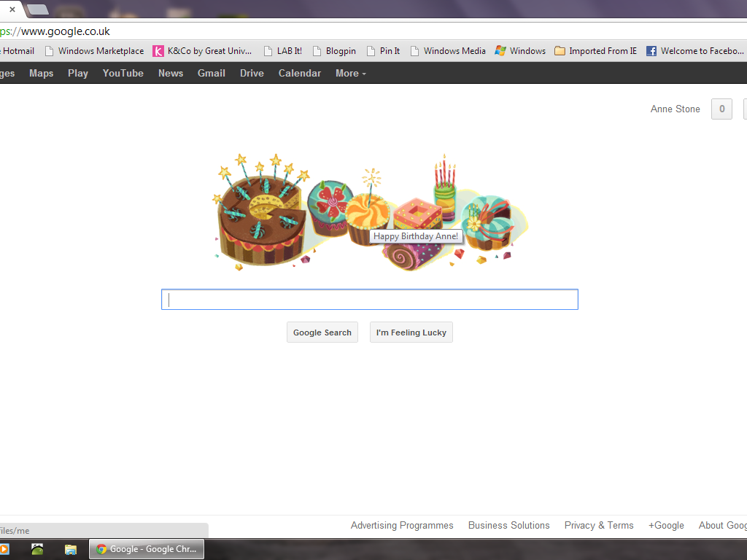Open the Blogpin bookmark
Viewport: 747px width, 560px height.
tap(334, 51)
